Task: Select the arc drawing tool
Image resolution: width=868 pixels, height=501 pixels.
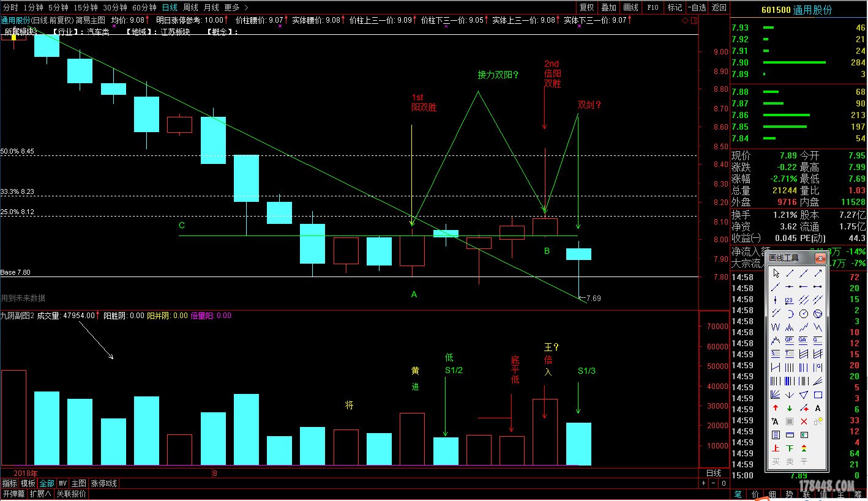Action: 790,313
